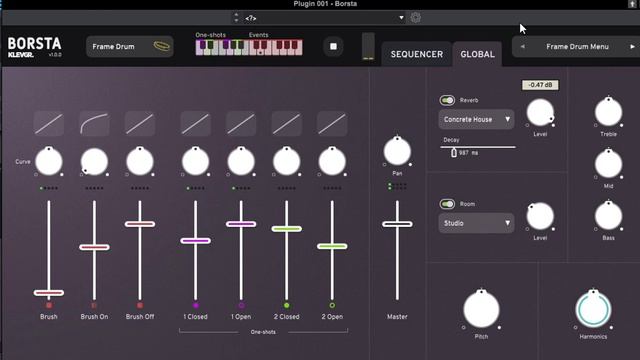Switch to the GLOBAL tab

point(477,54)
